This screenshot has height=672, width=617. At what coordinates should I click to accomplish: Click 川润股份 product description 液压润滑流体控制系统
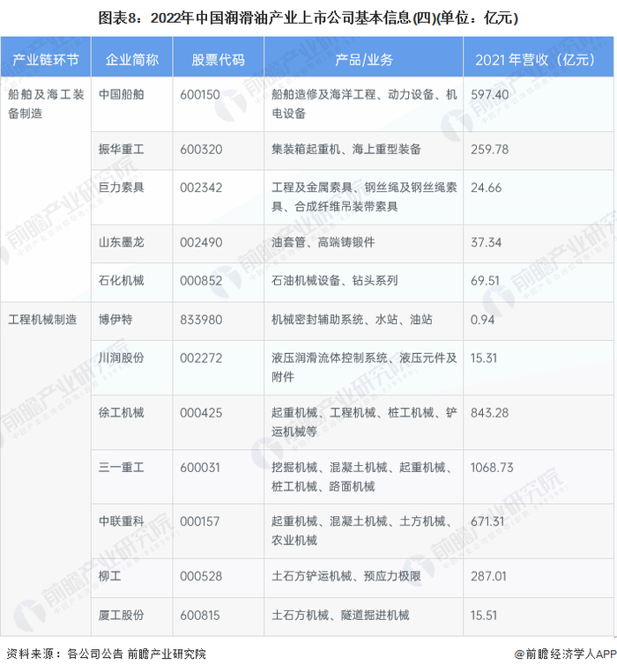click(364, 367)
